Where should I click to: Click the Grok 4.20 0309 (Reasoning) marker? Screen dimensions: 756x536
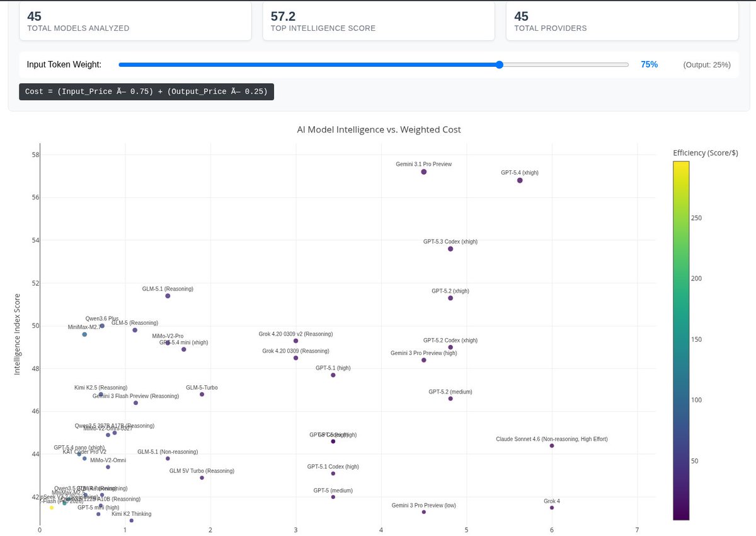[296, 358]
